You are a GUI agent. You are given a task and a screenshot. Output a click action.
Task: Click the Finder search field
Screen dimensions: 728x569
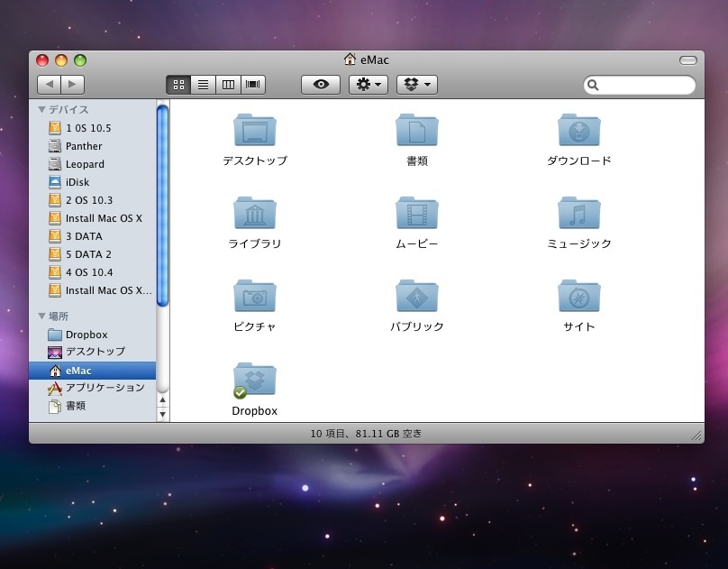click(x=640, y=85)
